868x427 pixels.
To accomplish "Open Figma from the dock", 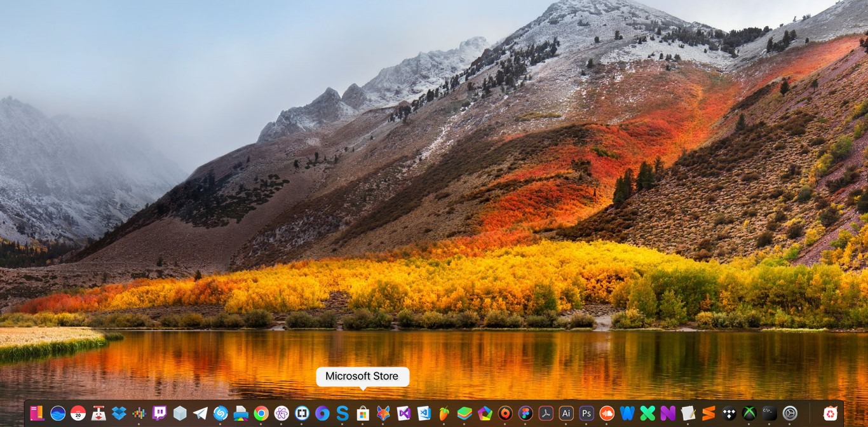I will (526, 413).
